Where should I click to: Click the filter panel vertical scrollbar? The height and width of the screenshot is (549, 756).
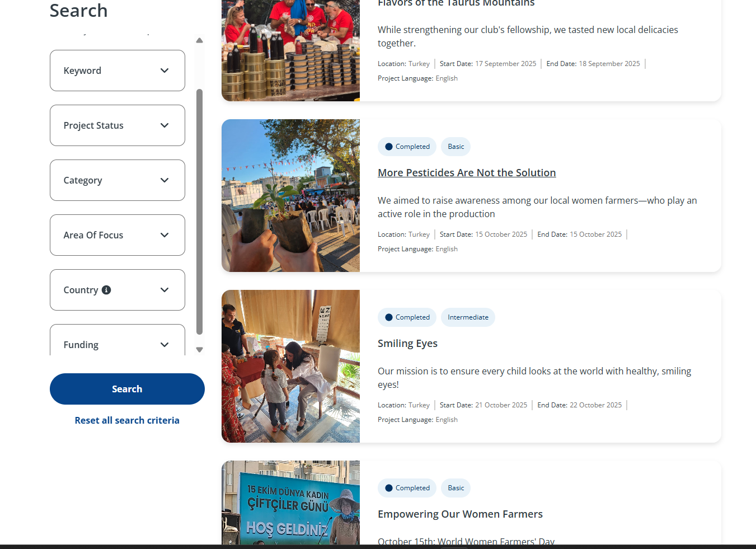click(199, 212)
